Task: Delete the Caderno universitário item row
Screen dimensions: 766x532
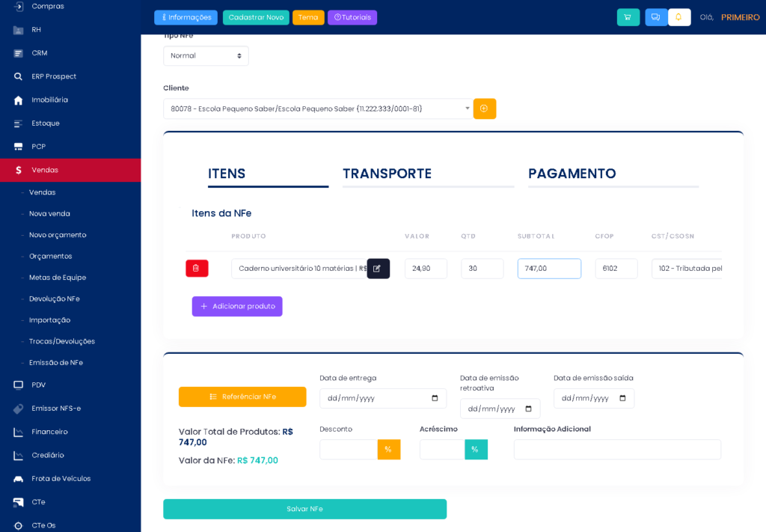Action: 197,268
